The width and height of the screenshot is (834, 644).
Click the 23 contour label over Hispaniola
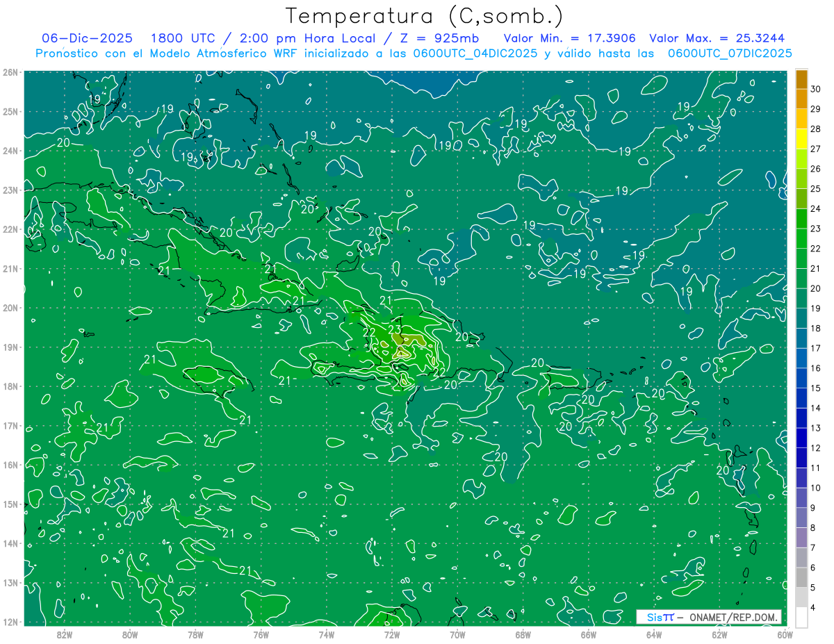(x=395, y=329)
